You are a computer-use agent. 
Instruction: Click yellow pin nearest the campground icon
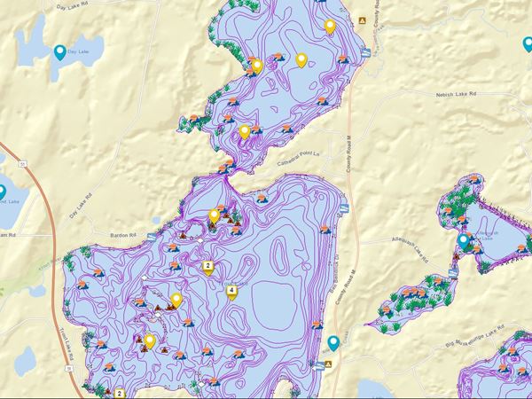[331, 27]
